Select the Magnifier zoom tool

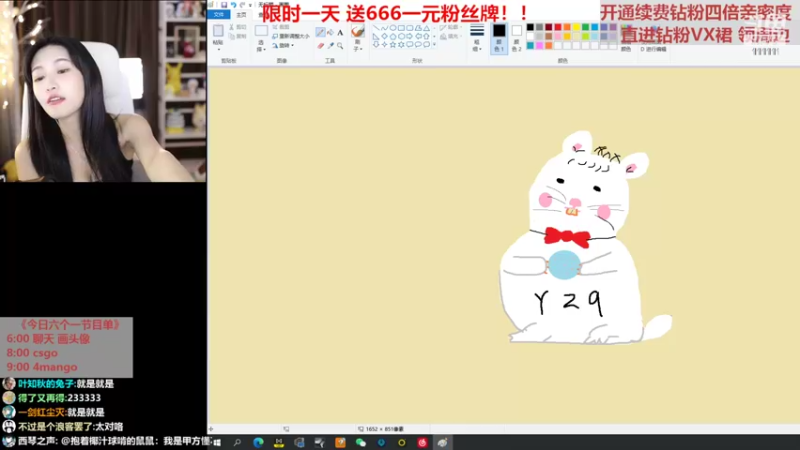coord(340,45)
